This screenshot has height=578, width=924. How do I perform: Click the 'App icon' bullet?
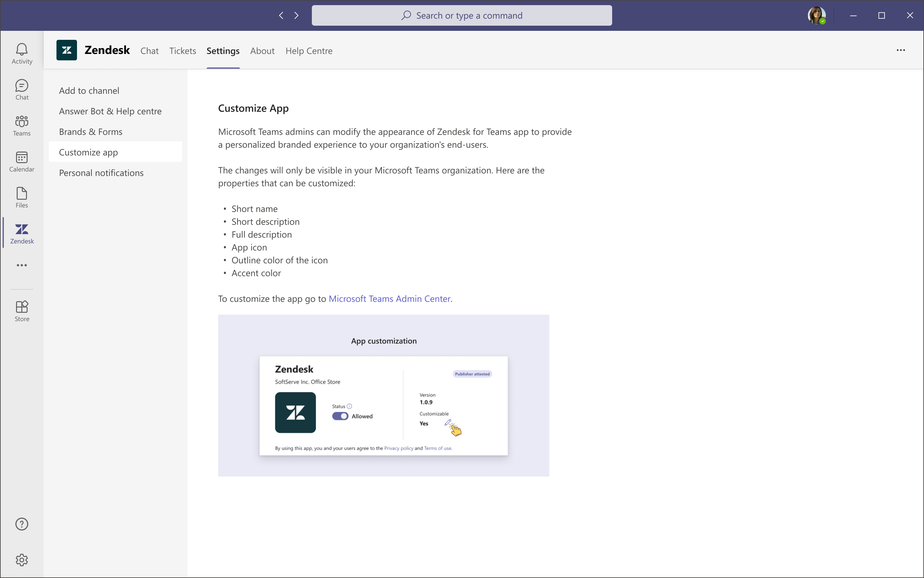pos(249,247)
